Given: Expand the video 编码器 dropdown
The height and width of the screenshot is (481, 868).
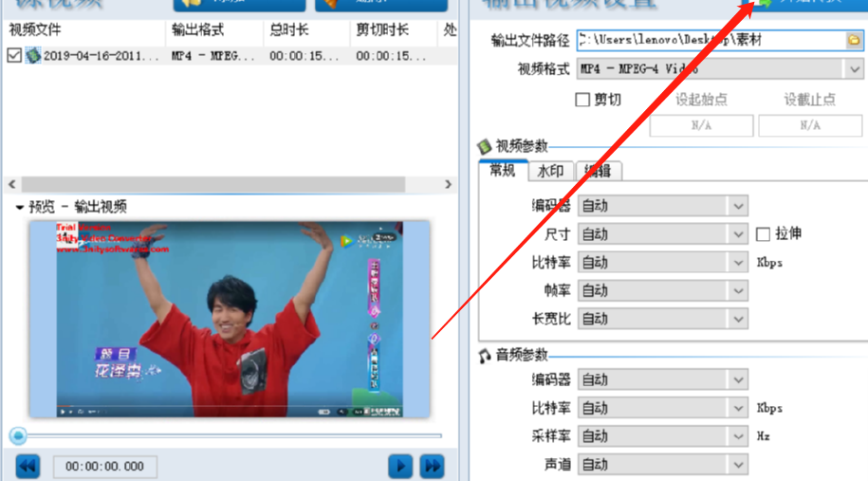Looking at the screenshot, I should (x=738, y=206).
